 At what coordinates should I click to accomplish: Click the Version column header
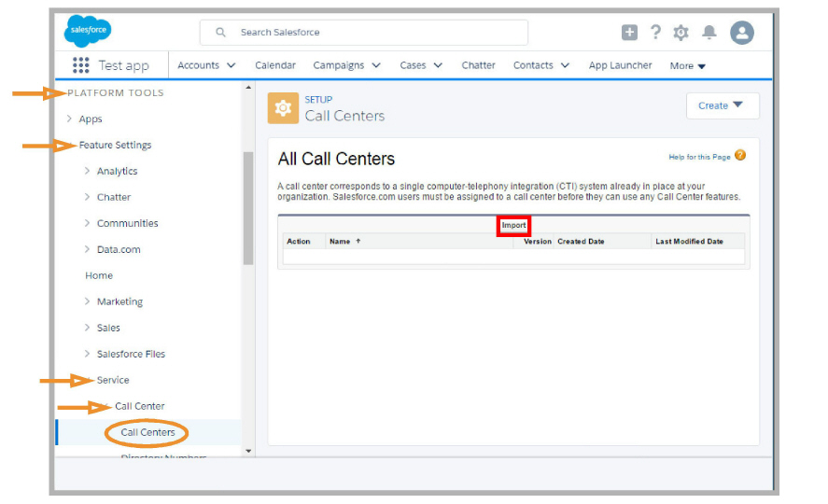coord(538,241)
